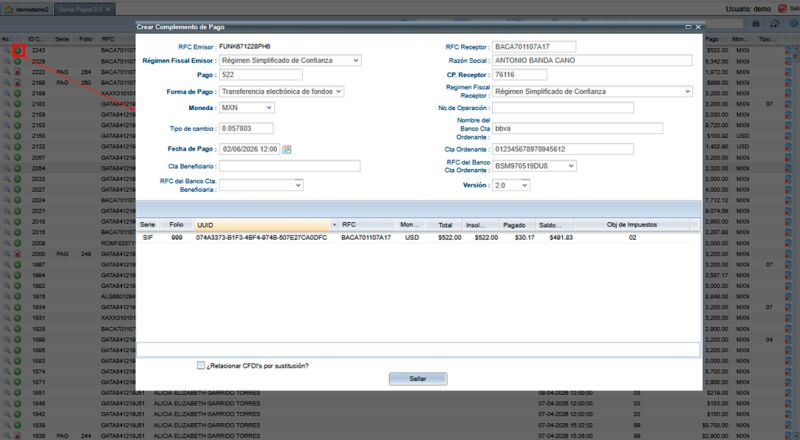
Task: Sort by the Total column header in dialog grid
Action: tap(445, 225)
